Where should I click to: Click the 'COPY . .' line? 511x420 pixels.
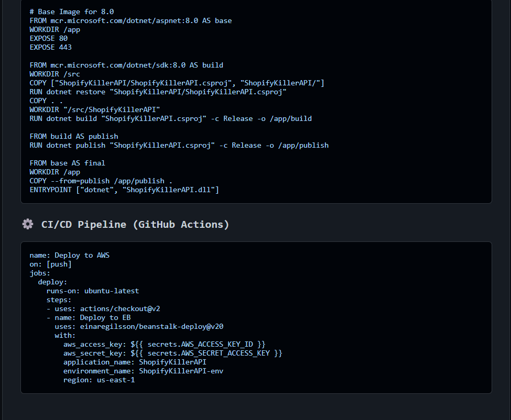(46, 101)
